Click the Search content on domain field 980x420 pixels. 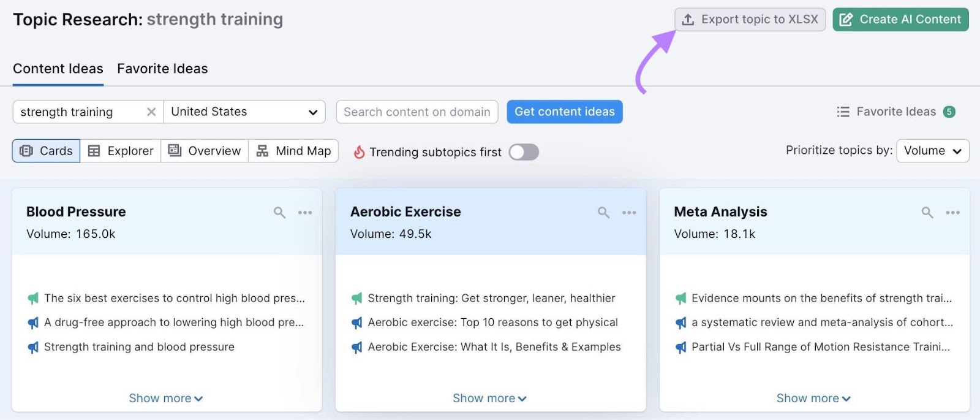417,112
